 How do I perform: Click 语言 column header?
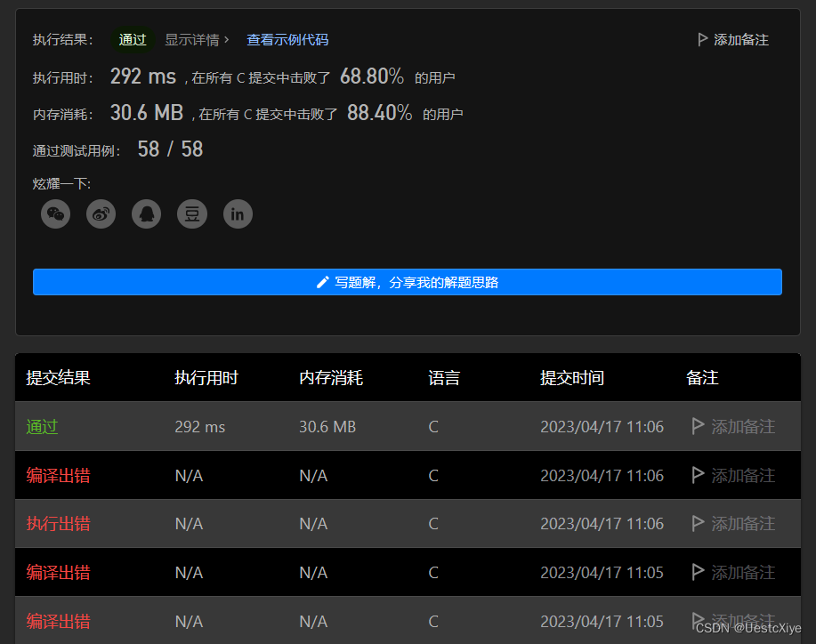coord(444,378)
